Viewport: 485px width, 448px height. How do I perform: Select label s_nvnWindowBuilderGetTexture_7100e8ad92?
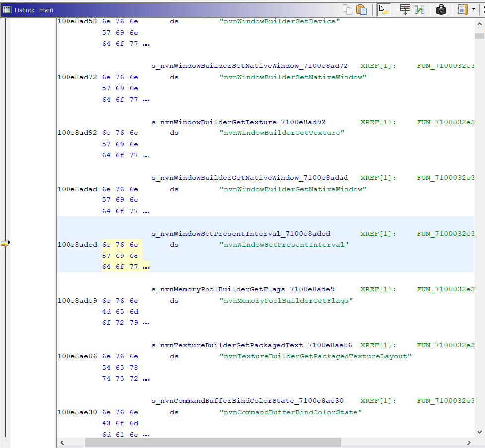point(238,122)
